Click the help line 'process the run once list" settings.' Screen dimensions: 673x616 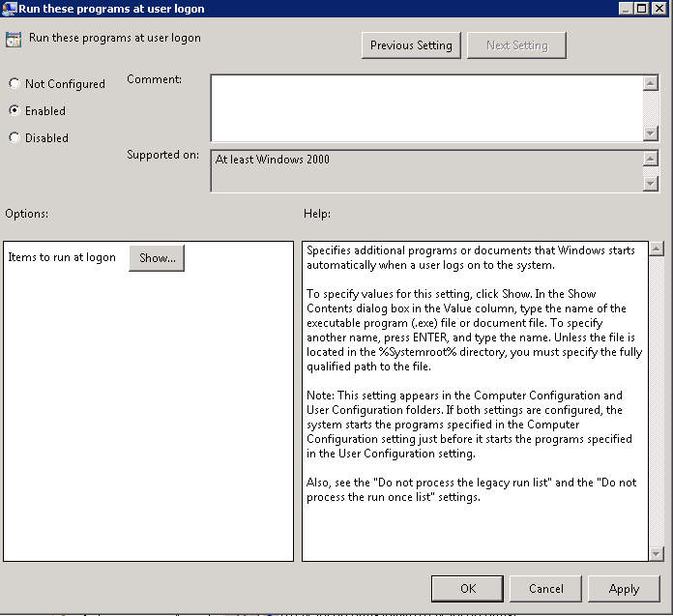point(394,497)
